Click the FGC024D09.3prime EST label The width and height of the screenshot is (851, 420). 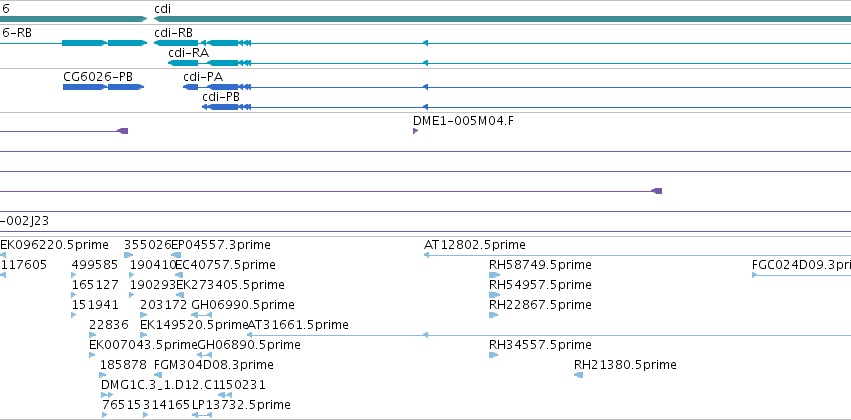tap(802, 265)
